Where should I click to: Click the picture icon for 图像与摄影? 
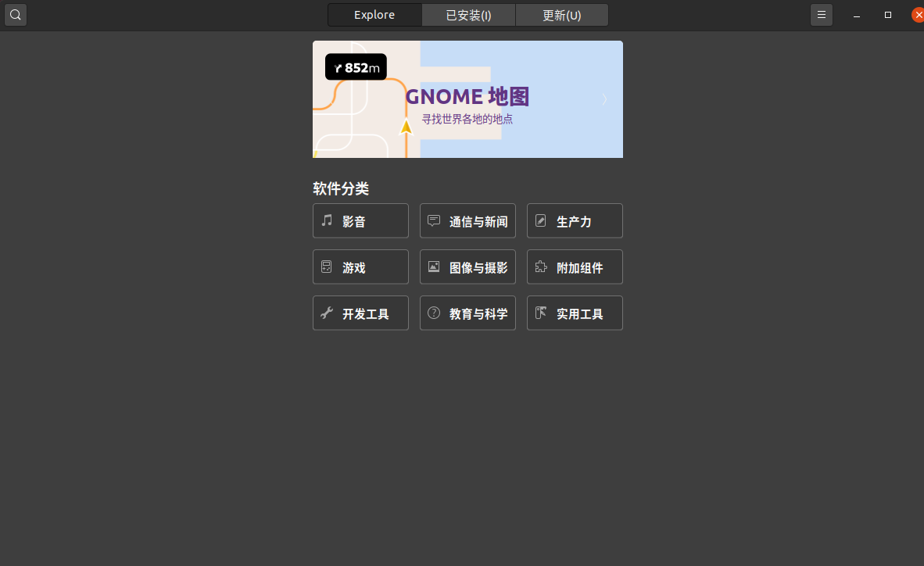coord(434,267)
